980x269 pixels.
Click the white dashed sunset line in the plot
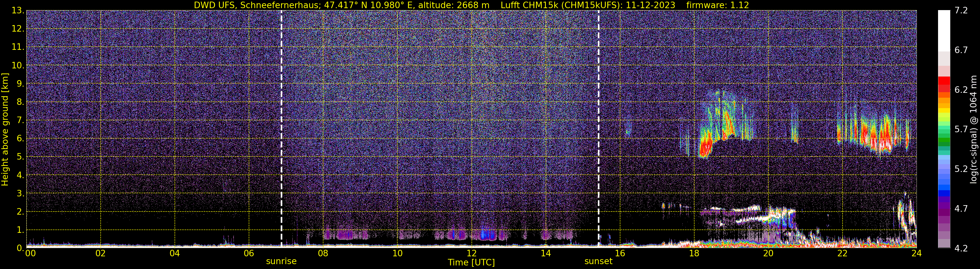pyautogui.click(x=598, y=129)
